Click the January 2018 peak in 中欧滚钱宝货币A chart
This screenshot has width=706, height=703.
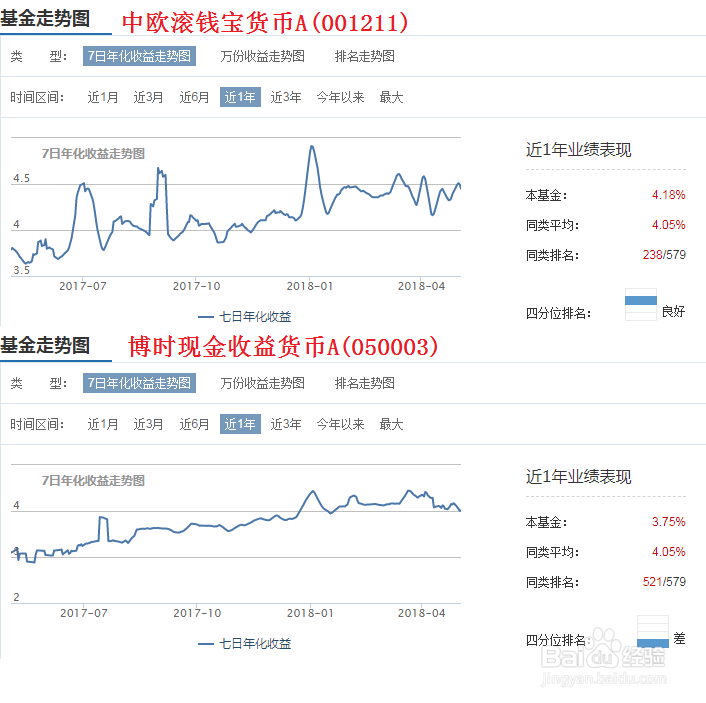pyautogui.click(x=312, y=147)
